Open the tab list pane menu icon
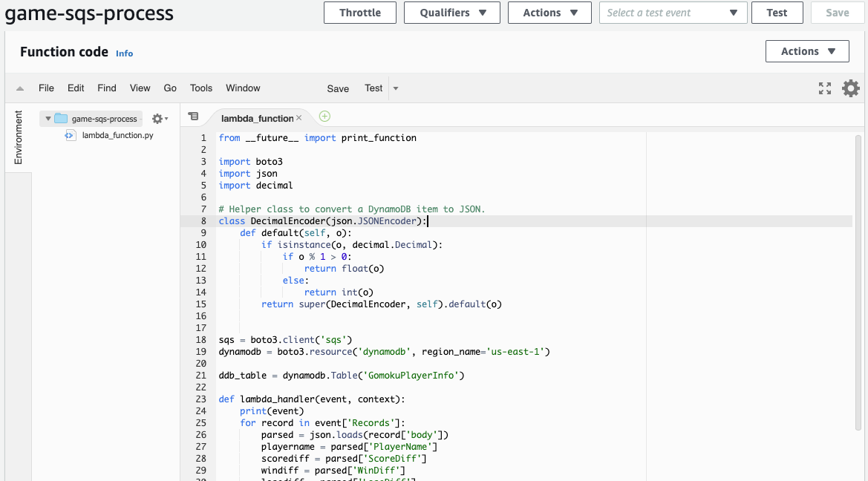Image resolution: width=868 pixels, height=481 pixels. (193, 117)
